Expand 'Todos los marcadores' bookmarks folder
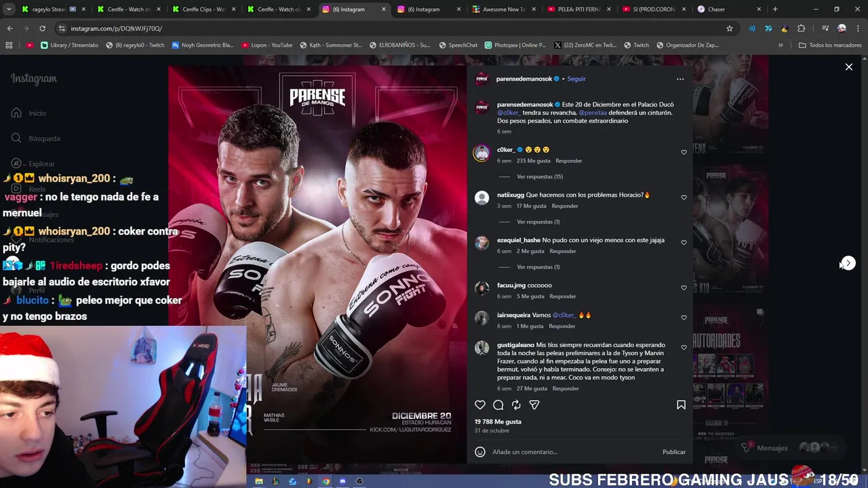This screenshot has width=868, height=488. click(830, 45)
